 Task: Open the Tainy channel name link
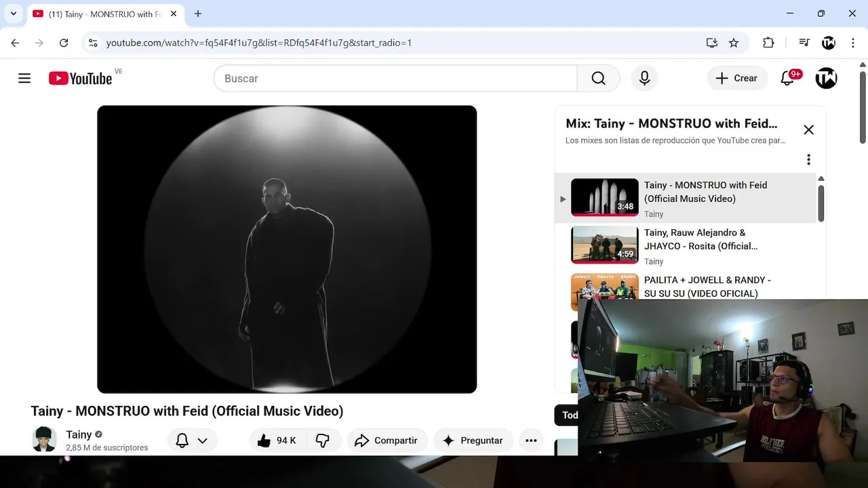(79, 434)
